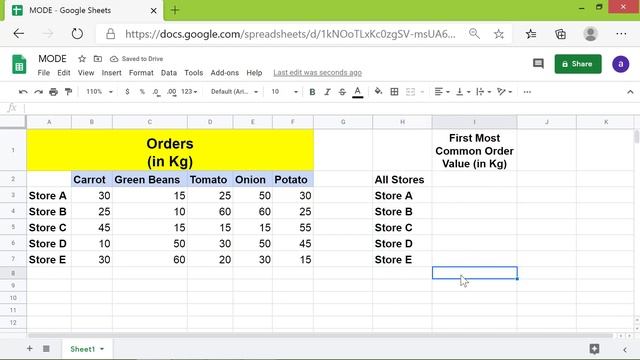
Task: Open the Insert menu
Action: tap(111, 73)
